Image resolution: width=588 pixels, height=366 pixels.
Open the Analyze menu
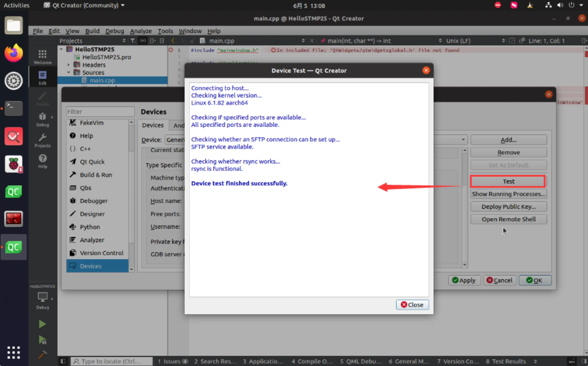tap(141, 31)
